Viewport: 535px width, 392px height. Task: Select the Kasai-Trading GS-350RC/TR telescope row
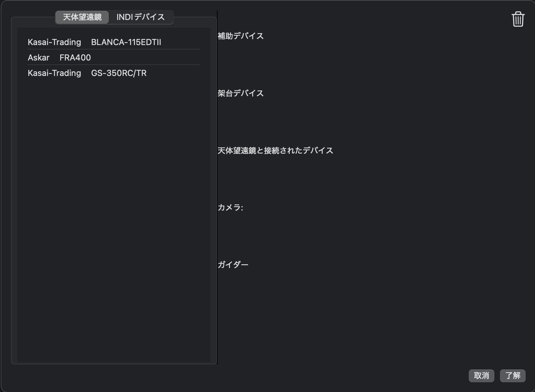tap(114, 73)
